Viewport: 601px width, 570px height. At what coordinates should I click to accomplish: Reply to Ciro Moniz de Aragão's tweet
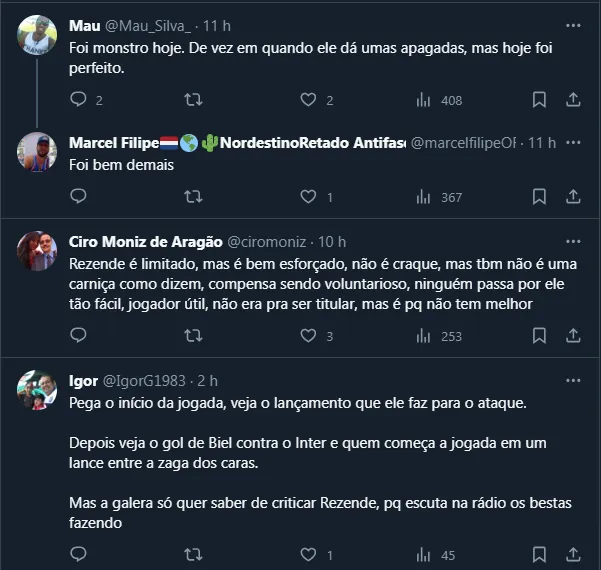pyautogui.click(x=79, y=336)
